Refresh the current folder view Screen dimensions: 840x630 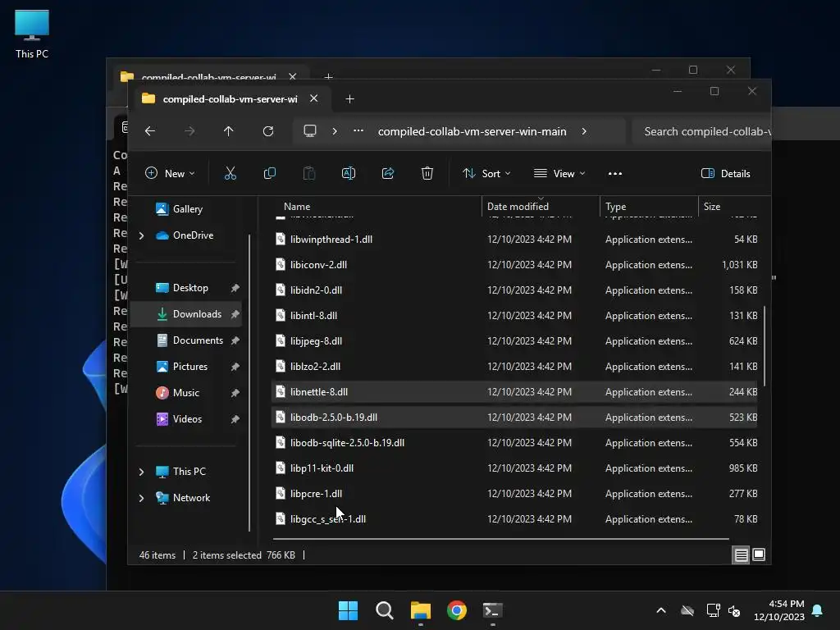268,131
